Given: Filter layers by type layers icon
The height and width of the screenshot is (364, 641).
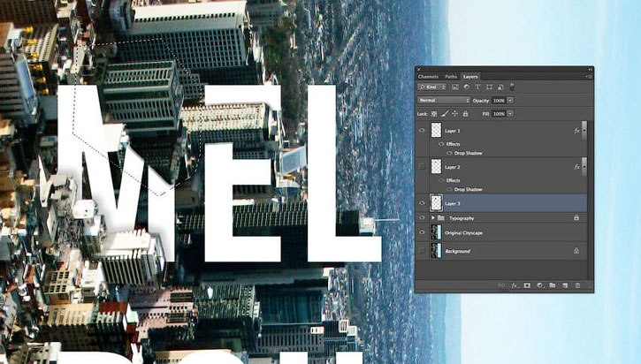Looking at the screenshot, I should coord(477,87).
